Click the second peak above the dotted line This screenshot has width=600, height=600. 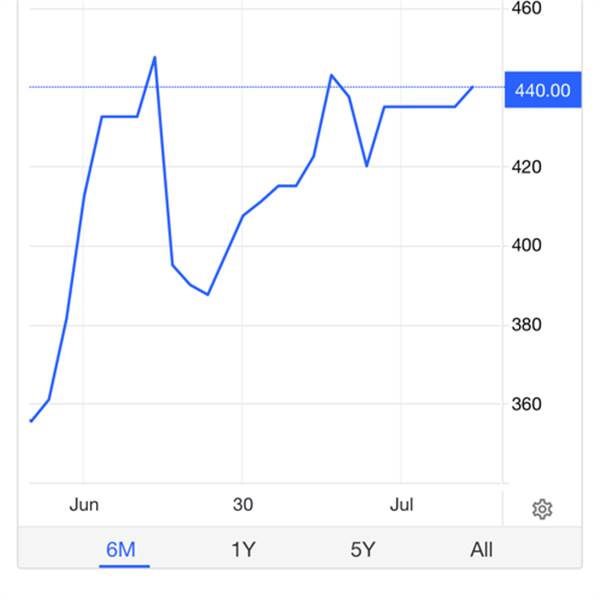[x=331, y=75]
